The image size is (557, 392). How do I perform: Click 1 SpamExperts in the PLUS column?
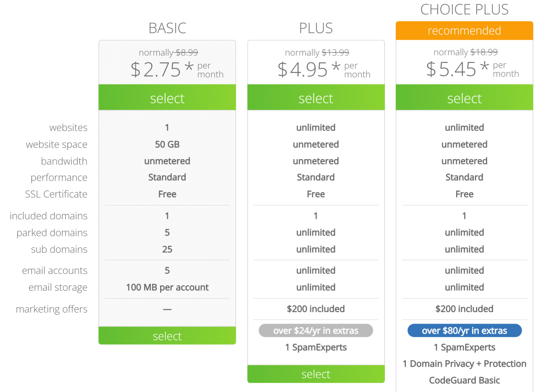316,347
